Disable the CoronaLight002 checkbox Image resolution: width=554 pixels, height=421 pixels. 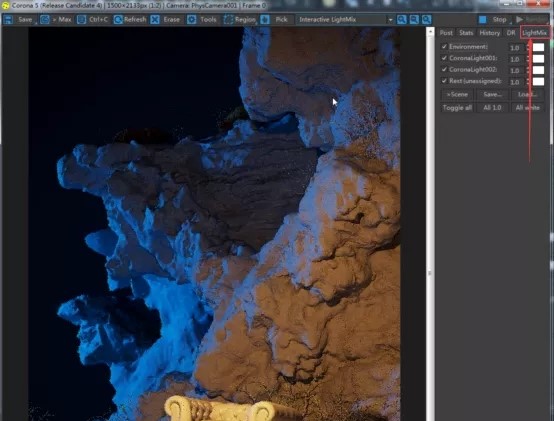444,69
